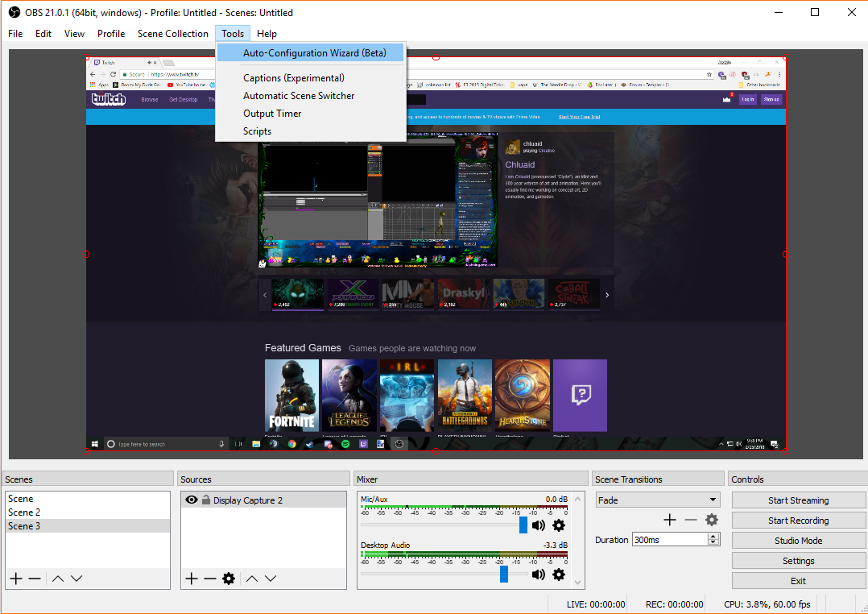Image resolution: width=868 pixels, height=614 pixels.
Task: Increase transition Duration with the stepper
Action: [x=713, y=535]
